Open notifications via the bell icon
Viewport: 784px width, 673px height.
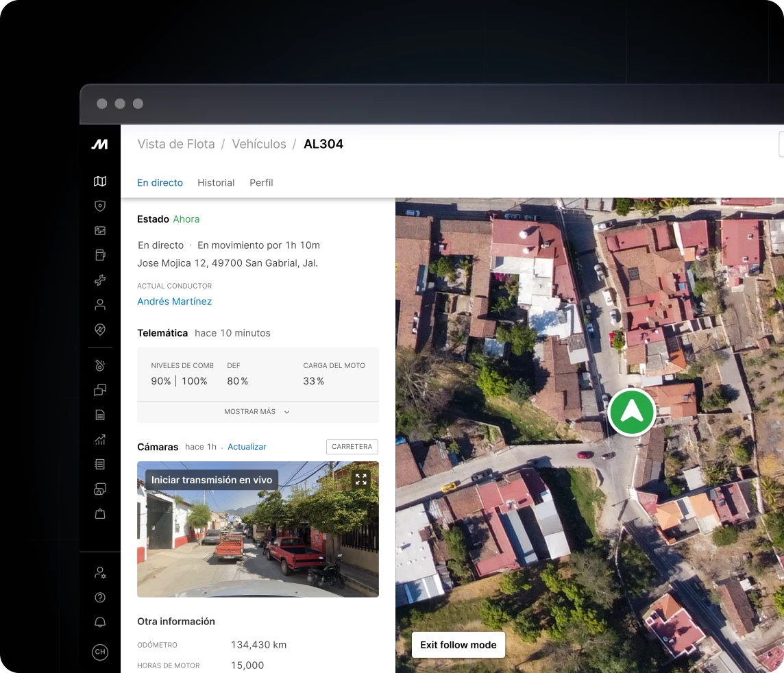point(100,622)
